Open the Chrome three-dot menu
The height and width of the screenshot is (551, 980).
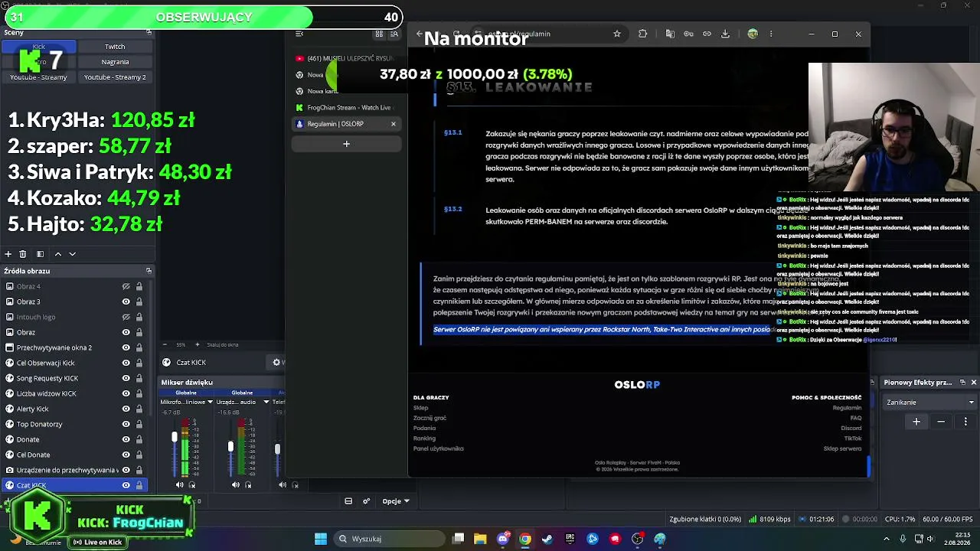pyautogui.click(x=771, y=34)
